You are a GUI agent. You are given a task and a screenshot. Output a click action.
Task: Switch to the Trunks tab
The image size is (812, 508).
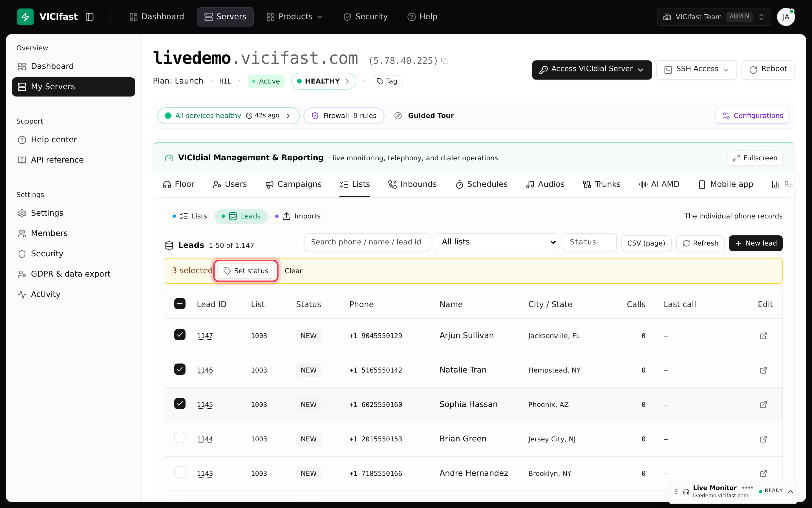602,185
